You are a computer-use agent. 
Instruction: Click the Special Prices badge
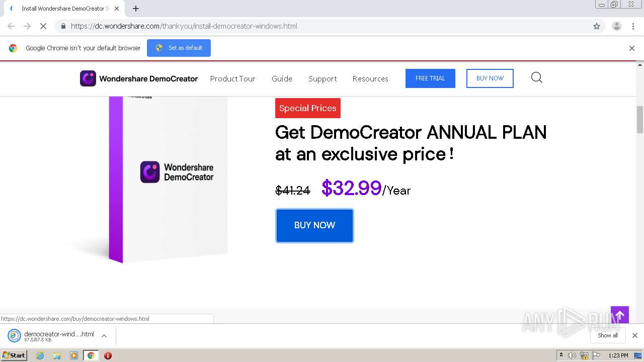pos(308,108)
